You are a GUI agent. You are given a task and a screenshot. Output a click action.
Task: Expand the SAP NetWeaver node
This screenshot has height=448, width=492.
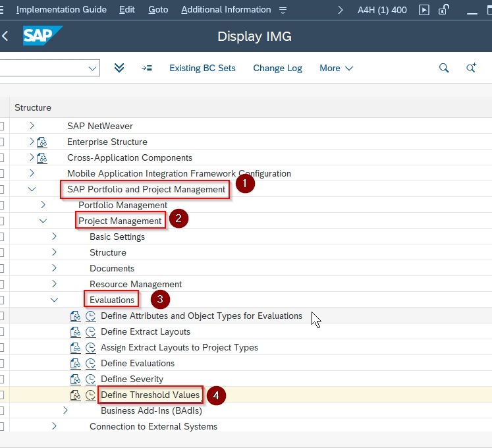point(32,126)
